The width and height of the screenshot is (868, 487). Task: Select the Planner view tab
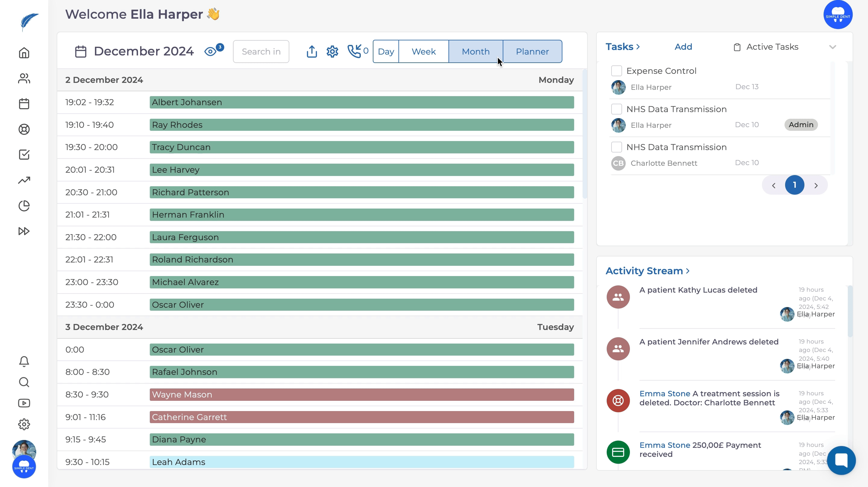click(532, 52)
